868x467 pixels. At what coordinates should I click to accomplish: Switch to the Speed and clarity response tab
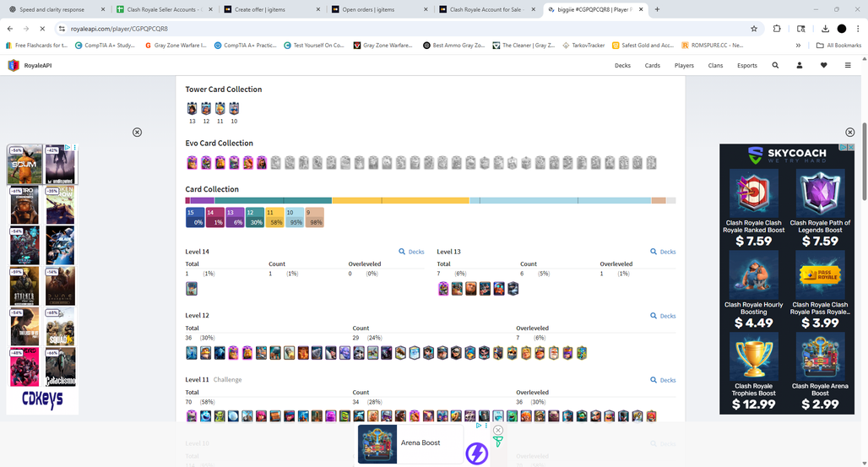tap(57, 9)
